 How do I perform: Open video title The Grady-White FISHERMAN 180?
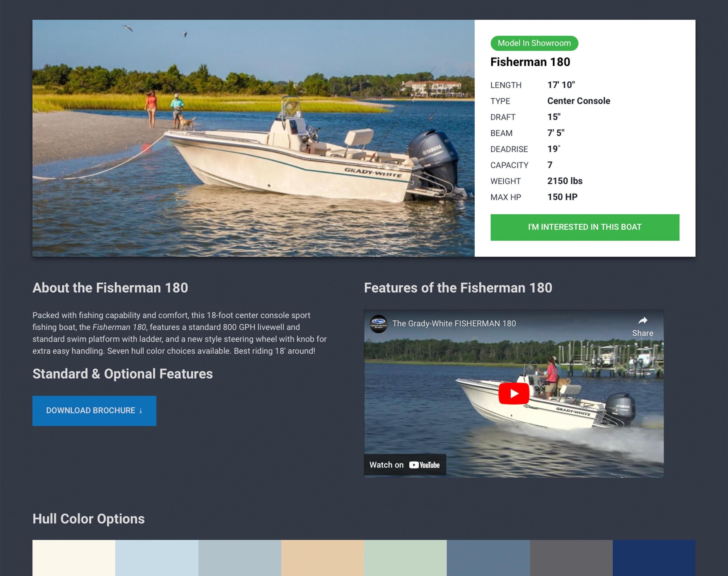pos(454,323)
